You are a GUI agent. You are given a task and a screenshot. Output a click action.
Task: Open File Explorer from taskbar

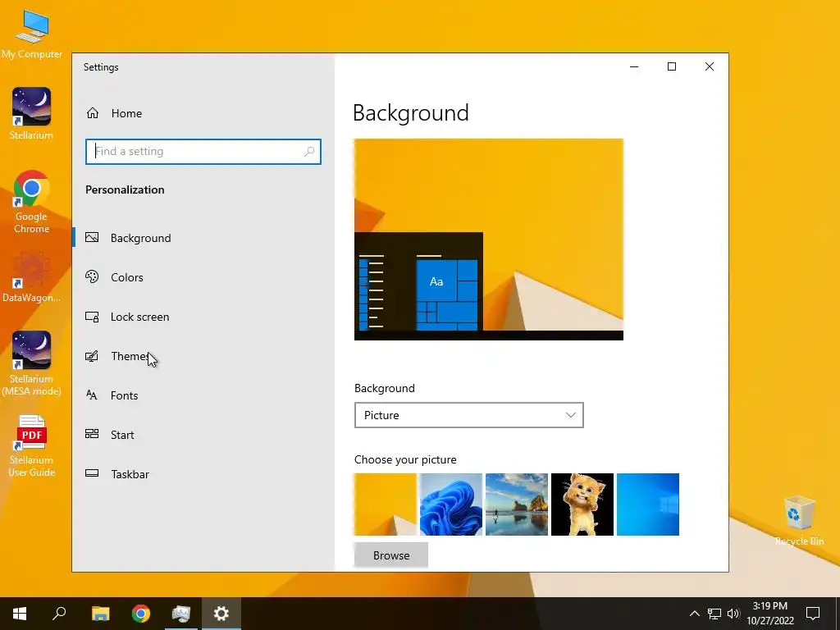click(x=100, y=614)
